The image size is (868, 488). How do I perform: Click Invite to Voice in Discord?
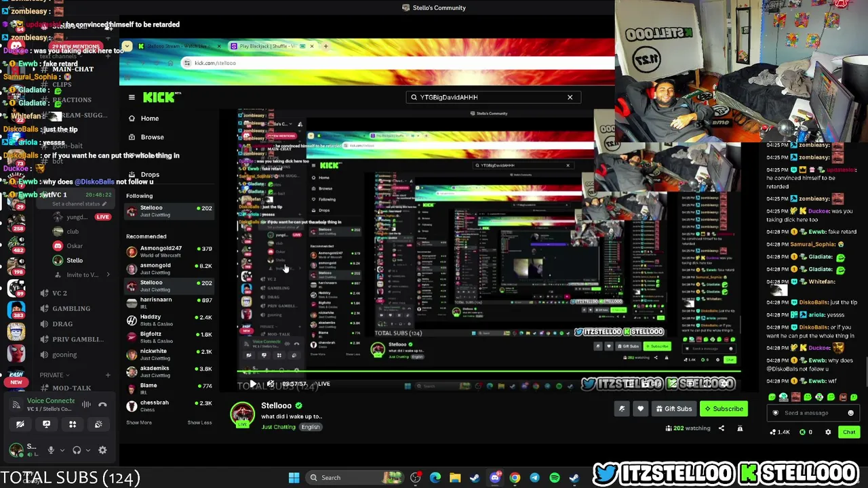click(x=83, y=274)
